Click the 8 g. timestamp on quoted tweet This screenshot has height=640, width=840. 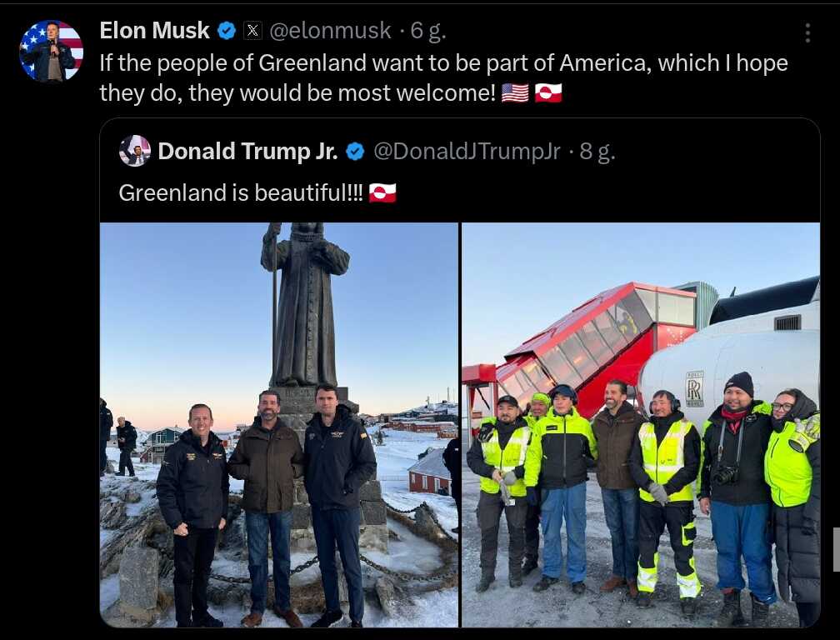[x=597, y=152]
